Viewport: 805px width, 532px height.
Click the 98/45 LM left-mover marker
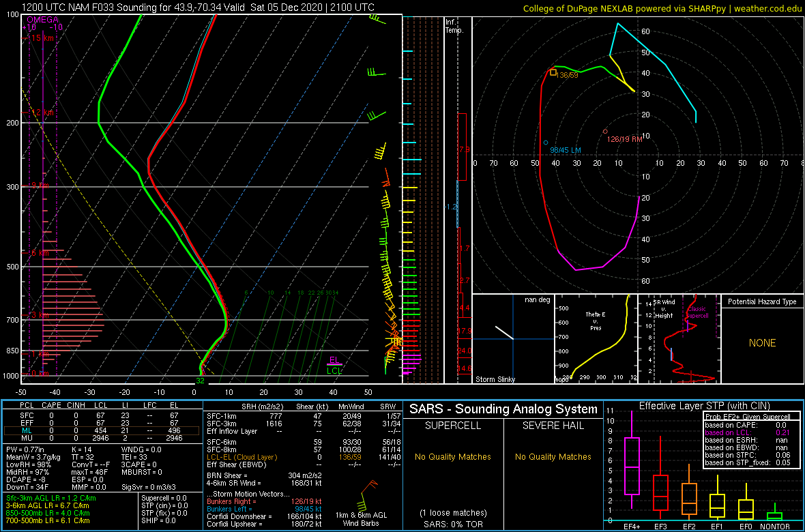[x=546, y=144]
